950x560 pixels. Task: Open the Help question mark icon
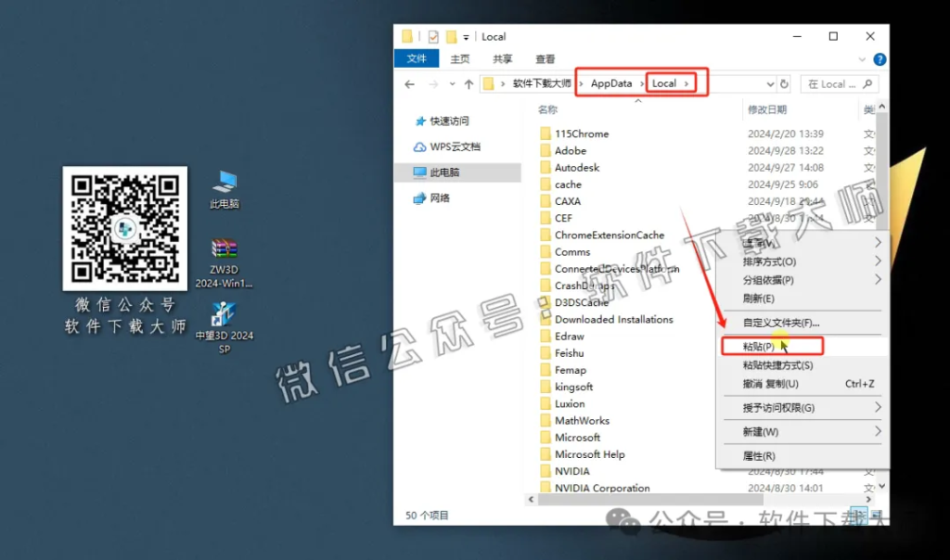coord(879,59)
